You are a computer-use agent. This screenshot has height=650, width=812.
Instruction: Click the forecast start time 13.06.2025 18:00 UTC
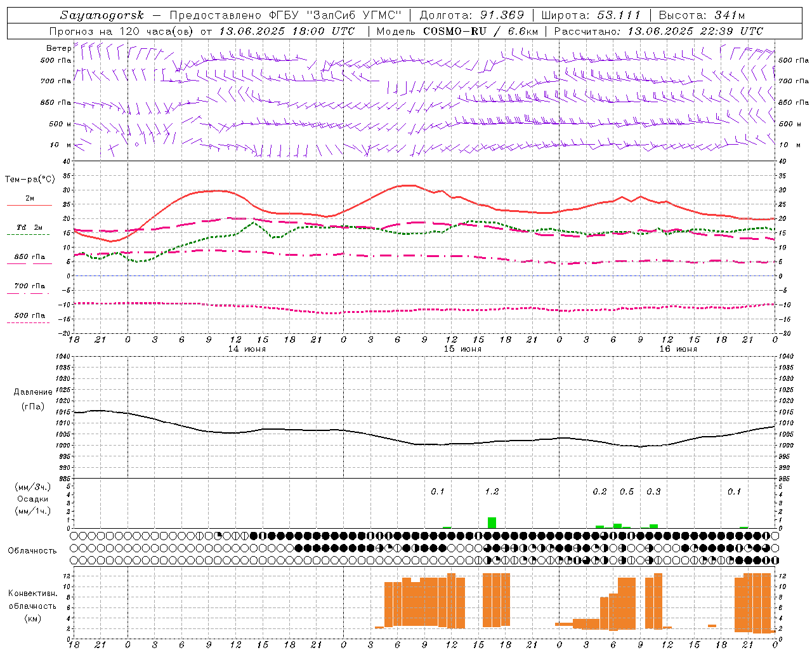[x=287, y=31]
